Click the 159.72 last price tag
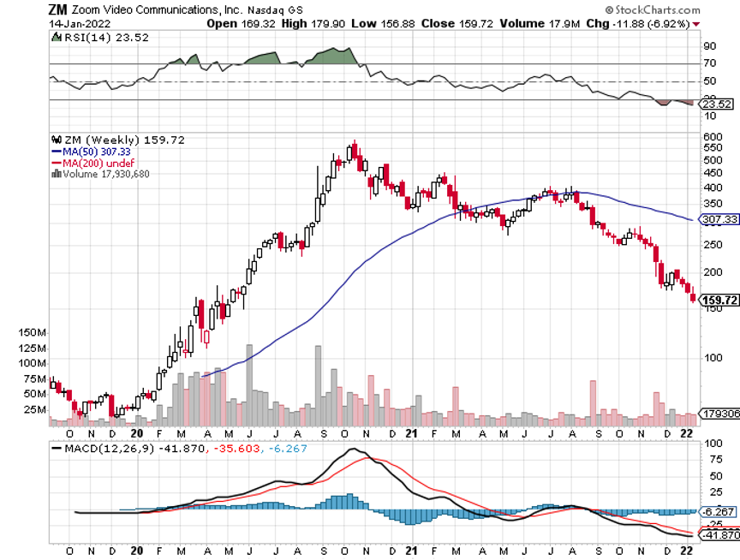The image size is (740, 560). [x=719, y=300]
